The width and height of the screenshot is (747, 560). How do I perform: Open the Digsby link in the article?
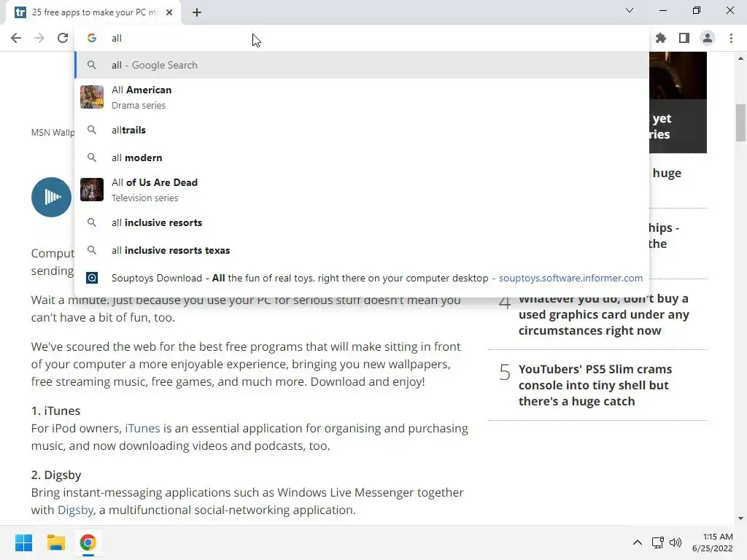click(x=75, y=510)
